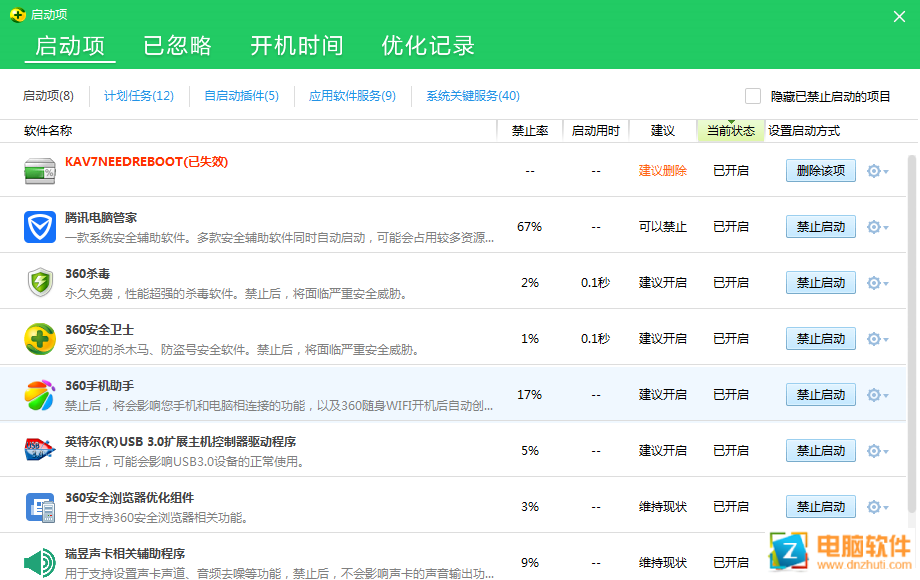920x580 pixels.
Task: Click the 67% disable rate value
Action: click(529, 227)
